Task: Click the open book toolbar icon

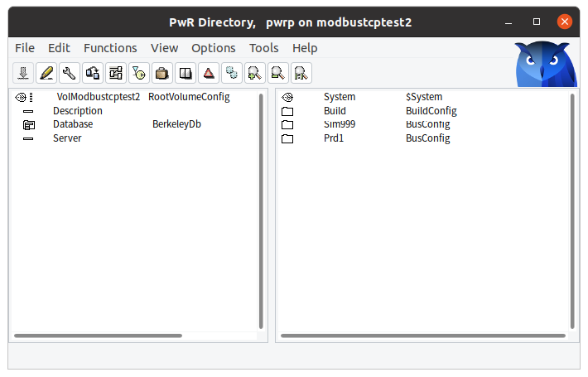Action: click(186, 73)
